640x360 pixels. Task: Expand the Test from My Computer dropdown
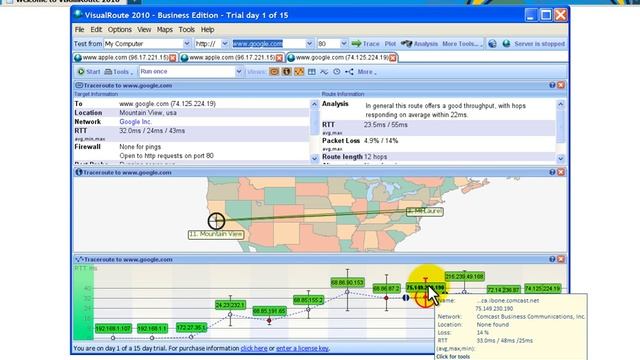click(x=187, y=44)
